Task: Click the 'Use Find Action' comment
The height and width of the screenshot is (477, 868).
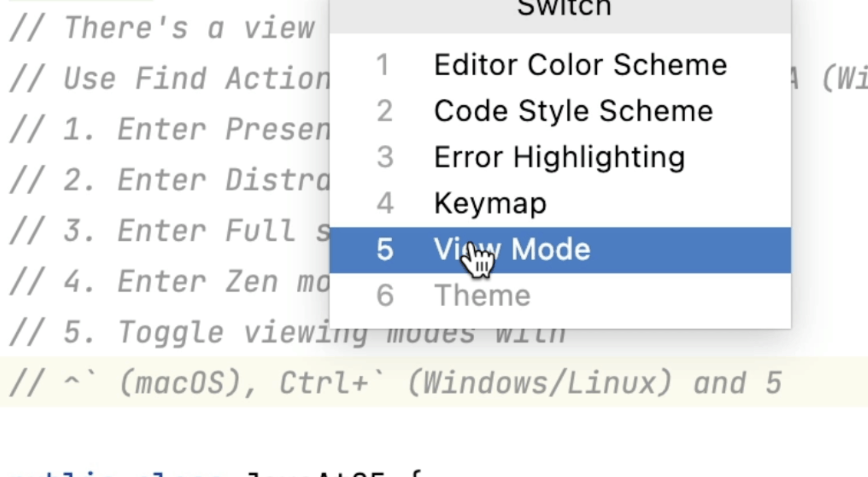Action: click(163, 78)
